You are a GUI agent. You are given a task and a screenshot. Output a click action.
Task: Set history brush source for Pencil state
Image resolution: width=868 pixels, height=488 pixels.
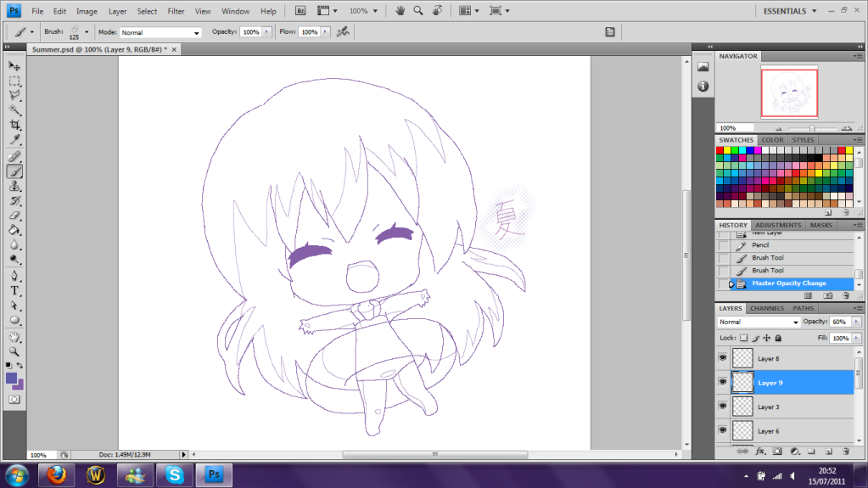(724, 244)
